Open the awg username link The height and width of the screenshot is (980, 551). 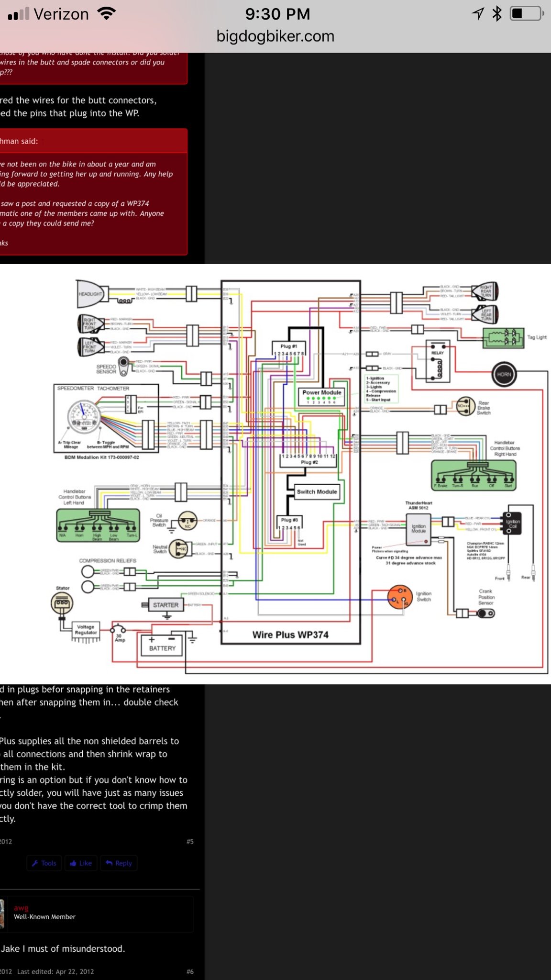tap(21, 908)
